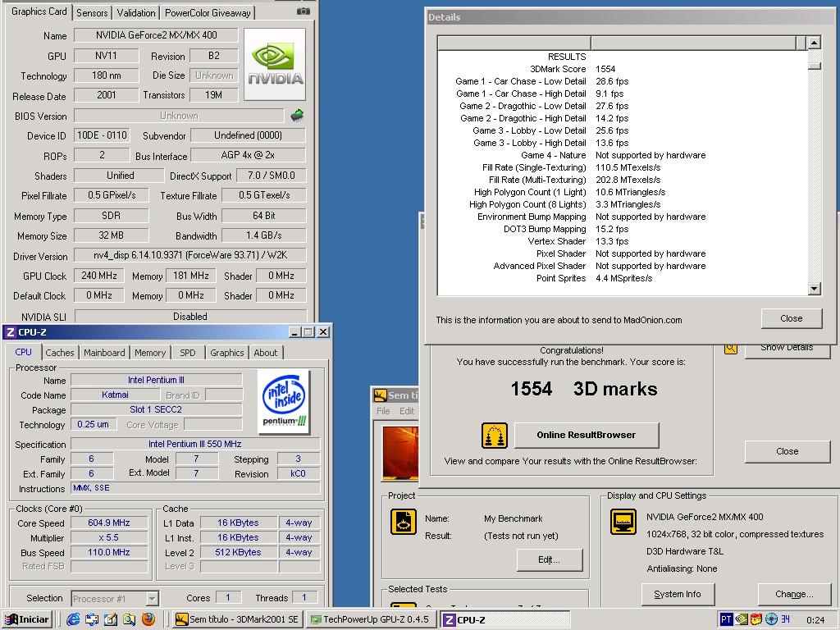The image size is (840, 630).
Task: Click the Details left column header
Action: (514, 43)
